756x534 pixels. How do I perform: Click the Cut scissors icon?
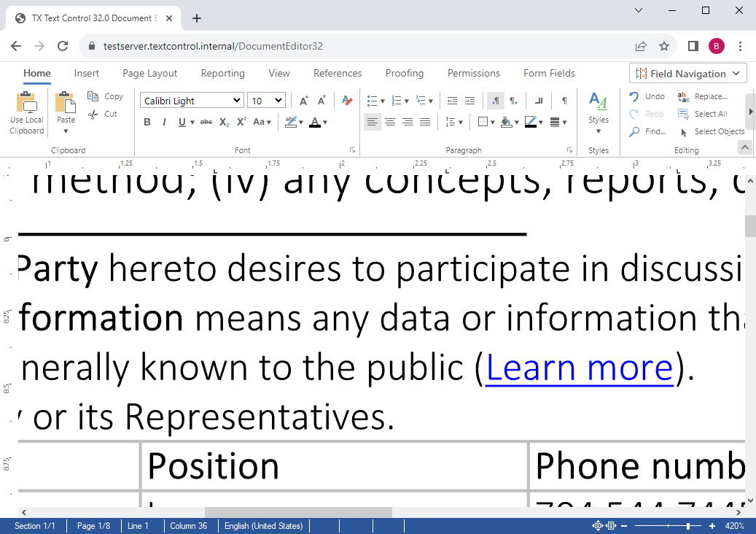(x=93, y=114)
